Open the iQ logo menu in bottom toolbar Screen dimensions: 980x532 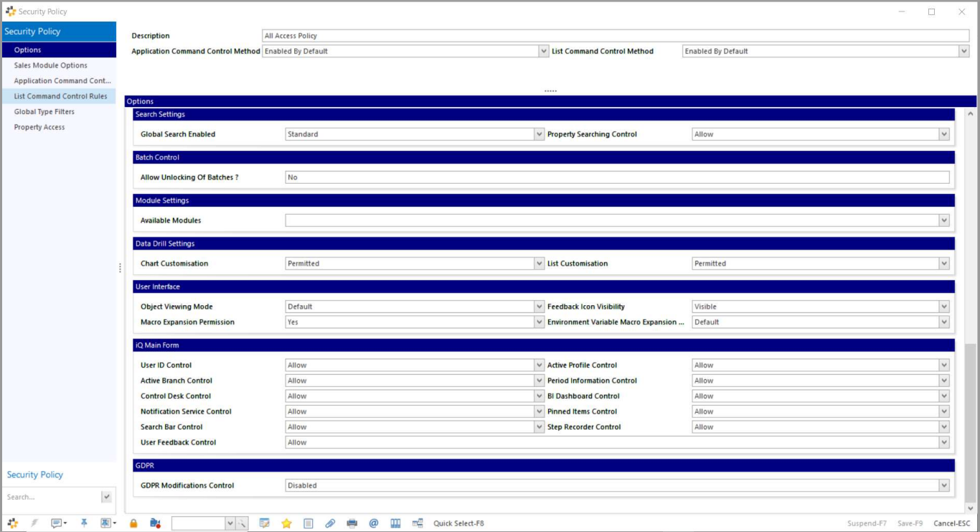tap(12, 523)
